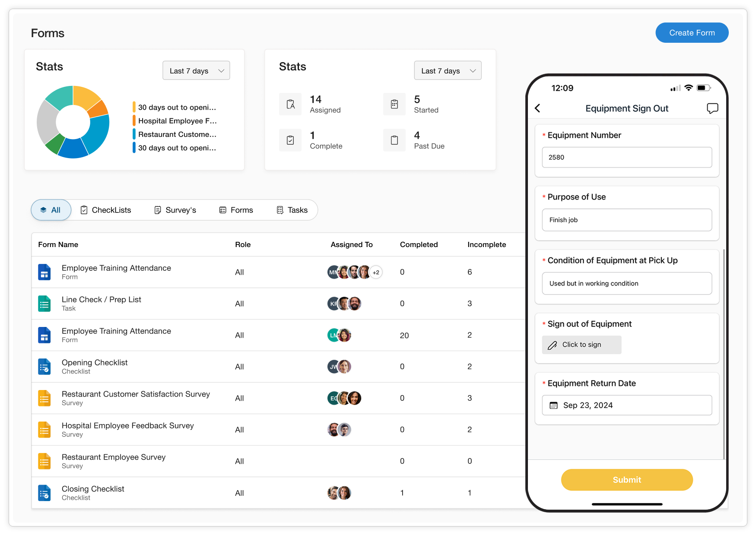The width and height of the screenshot is (756, 536).
Task: Click the back arrow on Equipment Sign Out
Action: pyautogui.click(x=537, y=108)
